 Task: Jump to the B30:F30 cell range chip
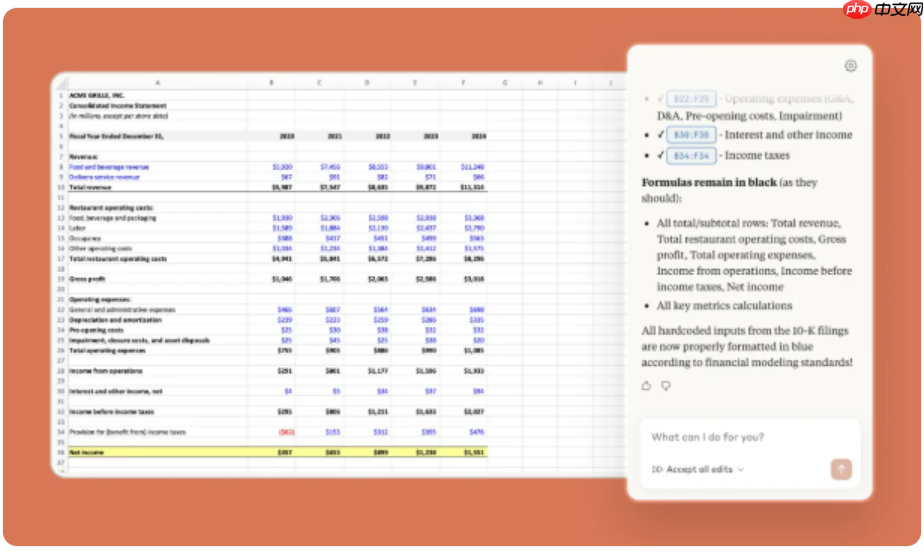(x=691, y=135)
